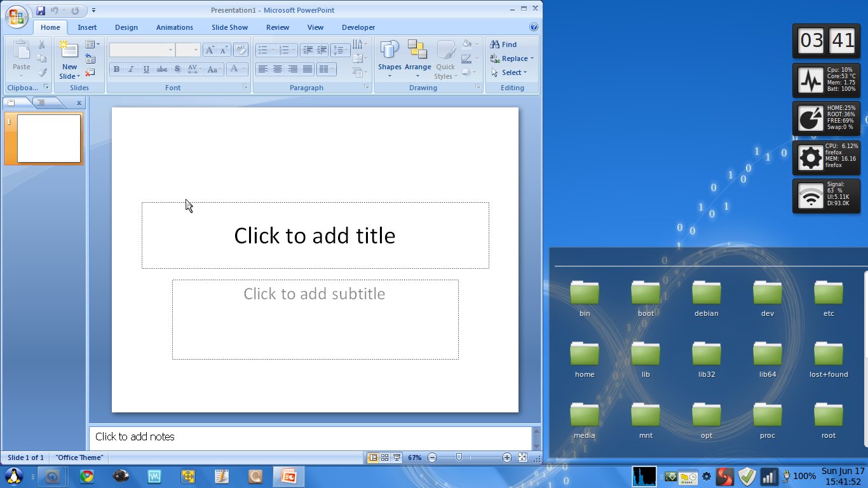Open the font name combo box
This screenshot has width=868, height=488.
click(x=142, y=50)
